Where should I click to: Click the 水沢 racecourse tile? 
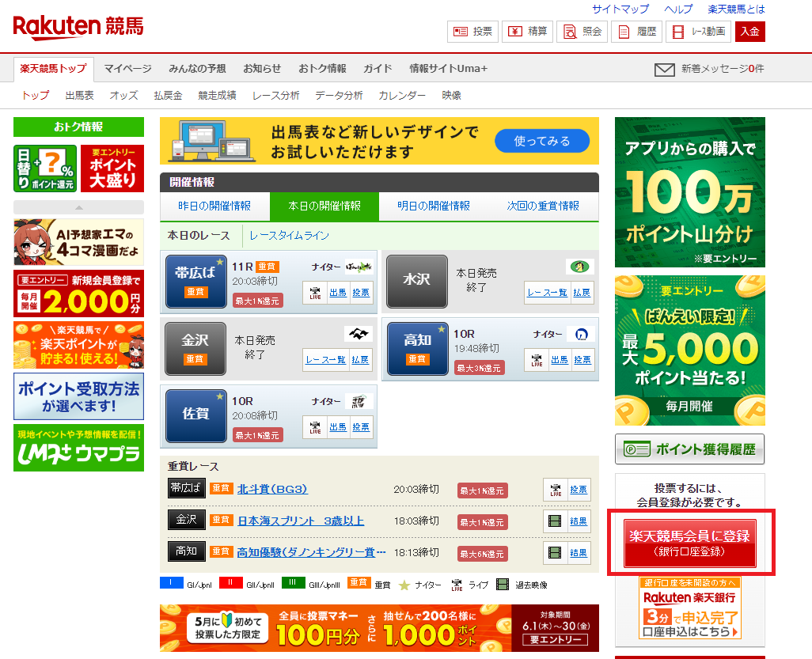pyautogui.click(x=417, y=281)
